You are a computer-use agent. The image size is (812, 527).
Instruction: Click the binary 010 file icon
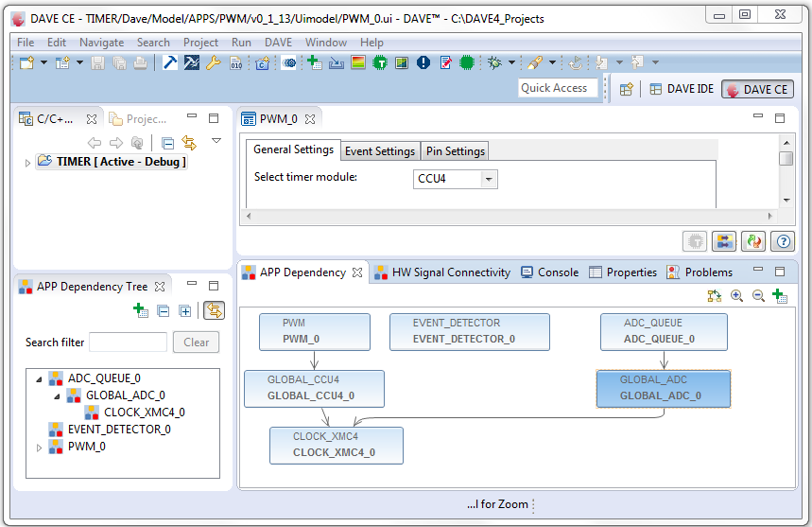point(236,63)
